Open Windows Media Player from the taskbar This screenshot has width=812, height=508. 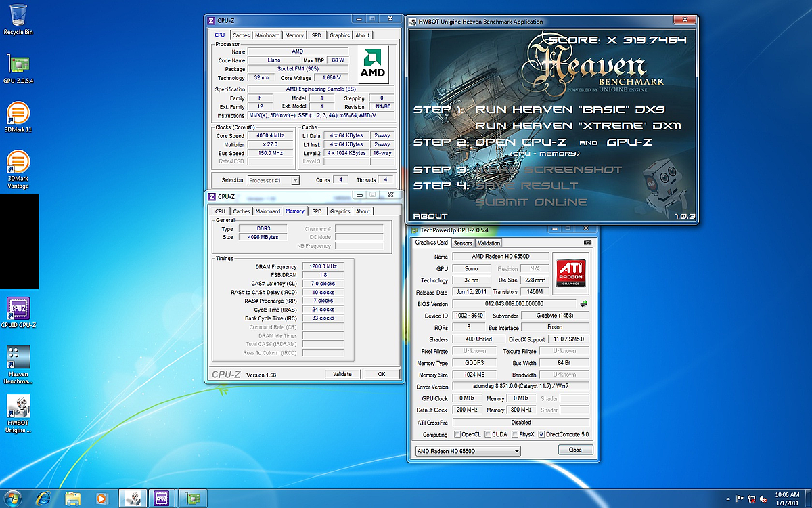101,498
